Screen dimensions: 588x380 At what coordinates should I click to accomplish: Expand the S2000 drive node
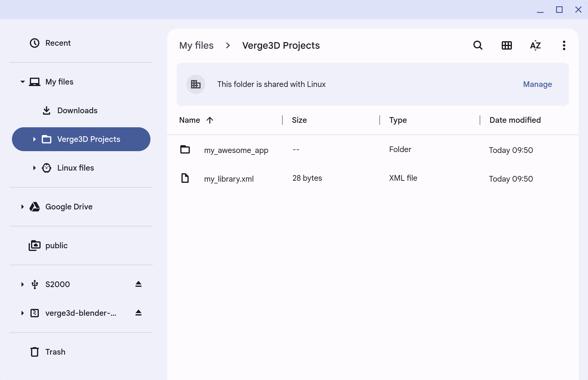click(x=22, y=284)
